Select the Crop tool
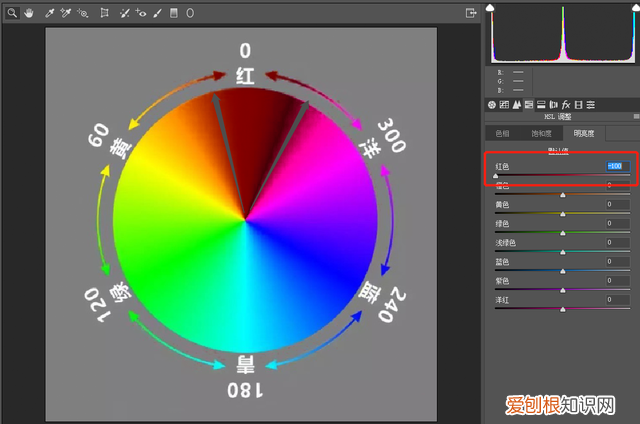The width and height of the screenshot is (640, 424). [104, 13]
